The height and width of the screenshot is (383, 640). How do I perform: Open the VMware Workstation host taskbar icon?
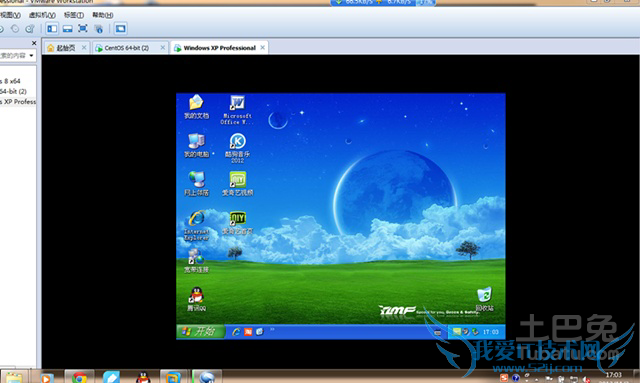[x=173, y=377]
